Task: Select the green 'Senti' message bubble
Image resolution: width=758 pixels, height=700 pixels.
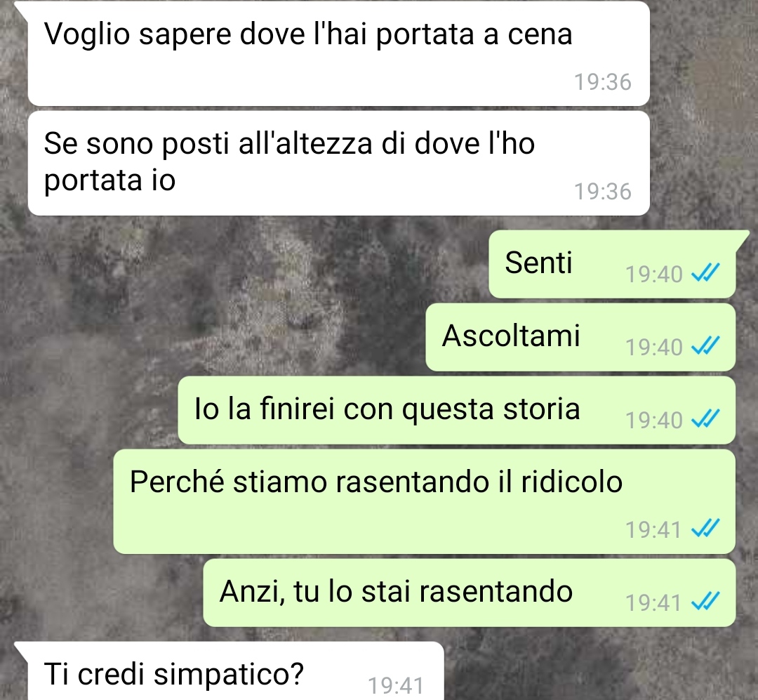Action: tap(612, 264)
